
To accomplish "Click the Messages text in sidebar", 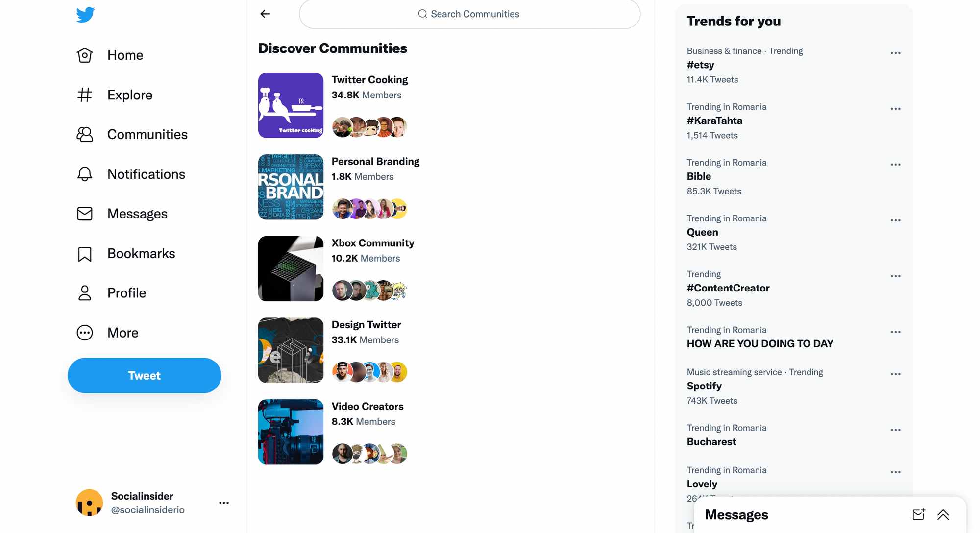I will [x=137, y=214].
